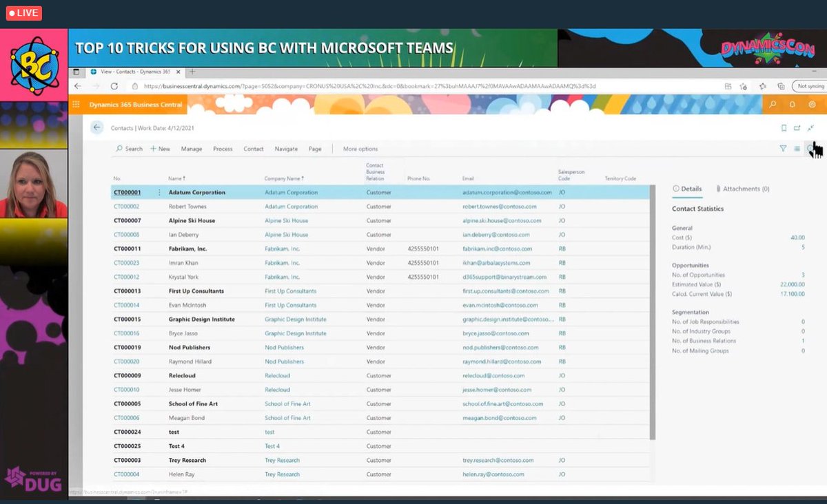Toggle the filter pane funnel icon
Viewport: 827px width, 504px height.
[x=783, y=148]
